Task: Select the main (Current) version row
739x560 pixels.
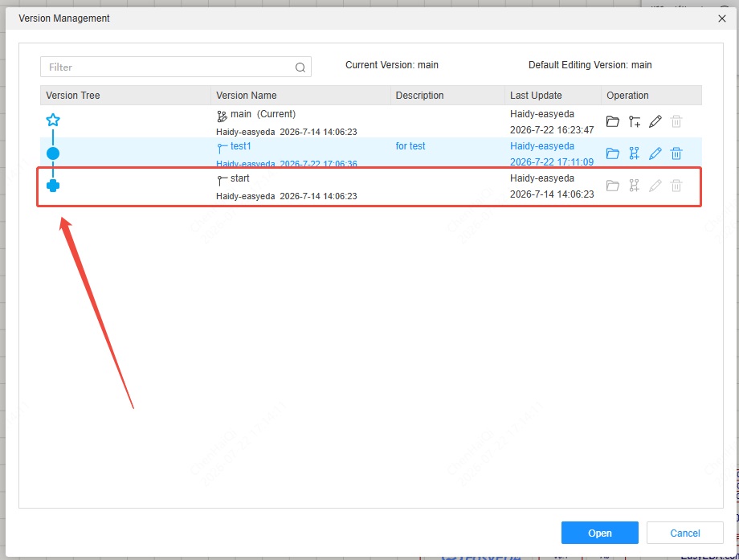Action: [371, 121]
